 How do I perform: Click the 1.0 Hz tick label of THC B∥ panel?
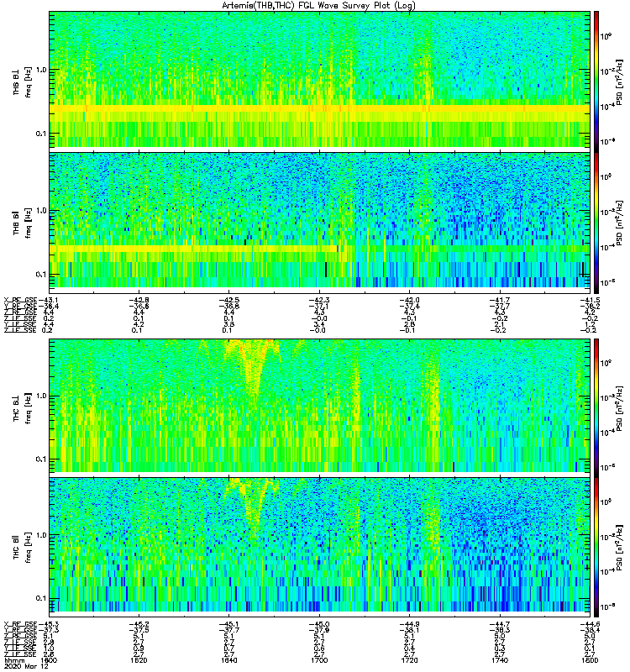point(41,535)
